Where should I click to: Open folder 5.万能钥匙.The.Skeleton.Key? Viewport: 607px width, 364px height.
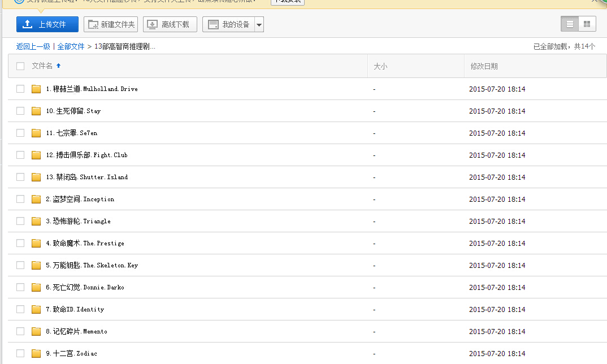92,266
